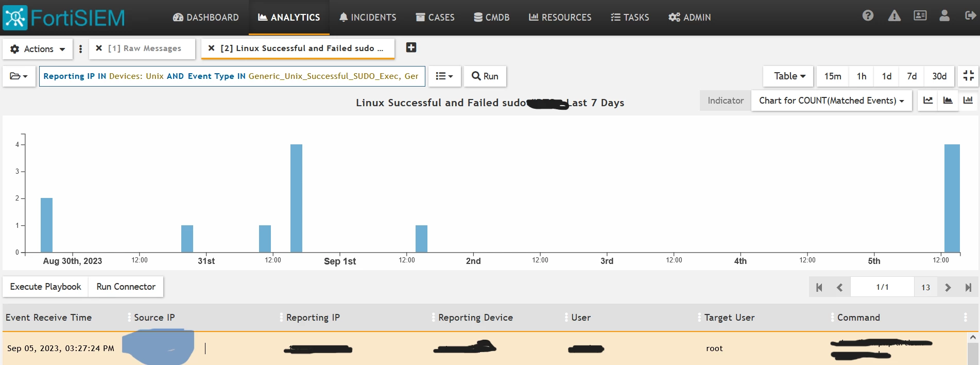Expand the Actions dropdown
Image resolution: width=980 pixels, height=365 pixels.
[38, 49]
